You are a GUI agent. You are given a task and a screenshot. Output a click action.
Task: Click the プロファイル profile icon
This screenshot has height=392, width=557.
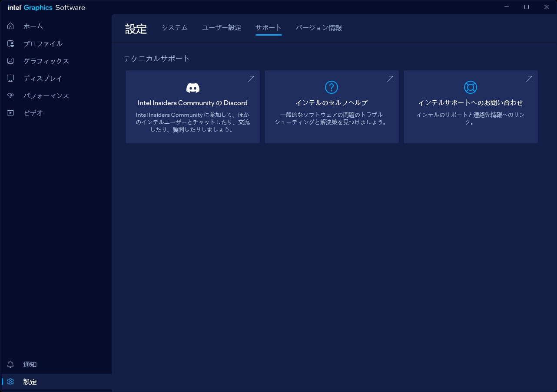click(x=11, y=43)
